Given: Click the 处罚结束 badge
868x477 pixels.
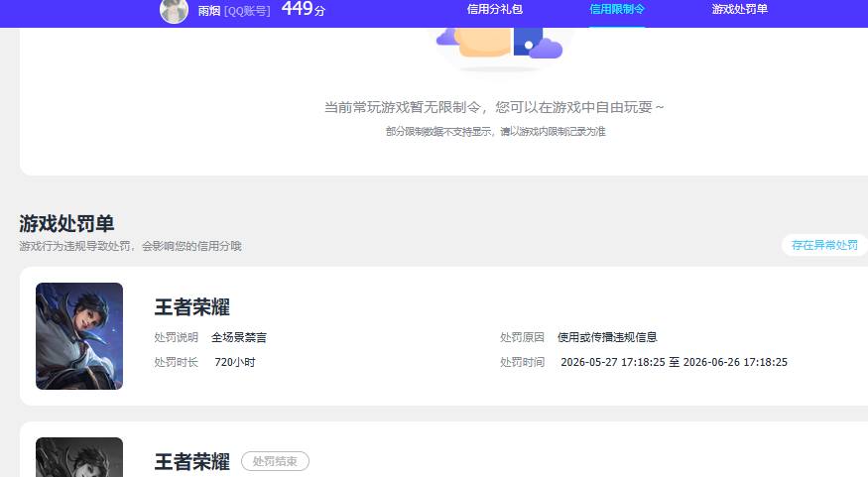Looking at the screenshot, I should [275, 461].
